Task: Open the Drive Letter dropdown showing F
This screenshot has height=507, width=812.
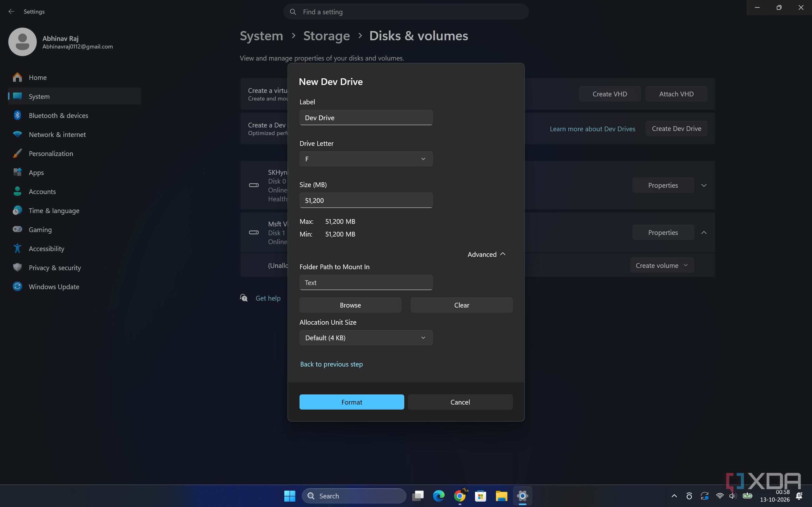Action: [366, 159]
